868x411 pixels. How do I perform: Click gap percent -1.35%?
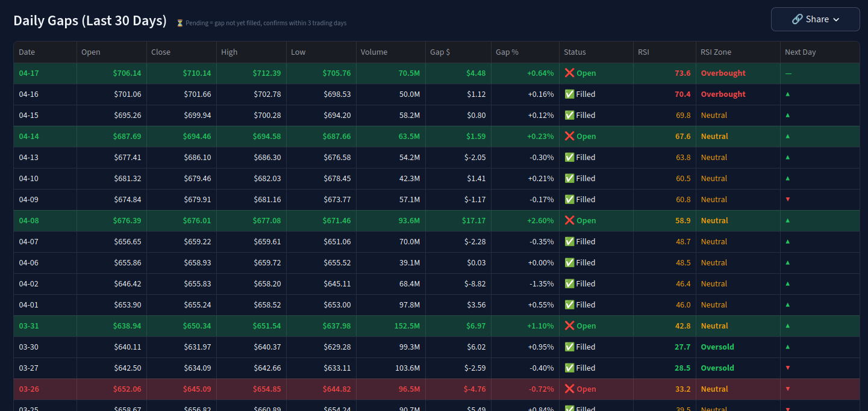coord(541,283)
